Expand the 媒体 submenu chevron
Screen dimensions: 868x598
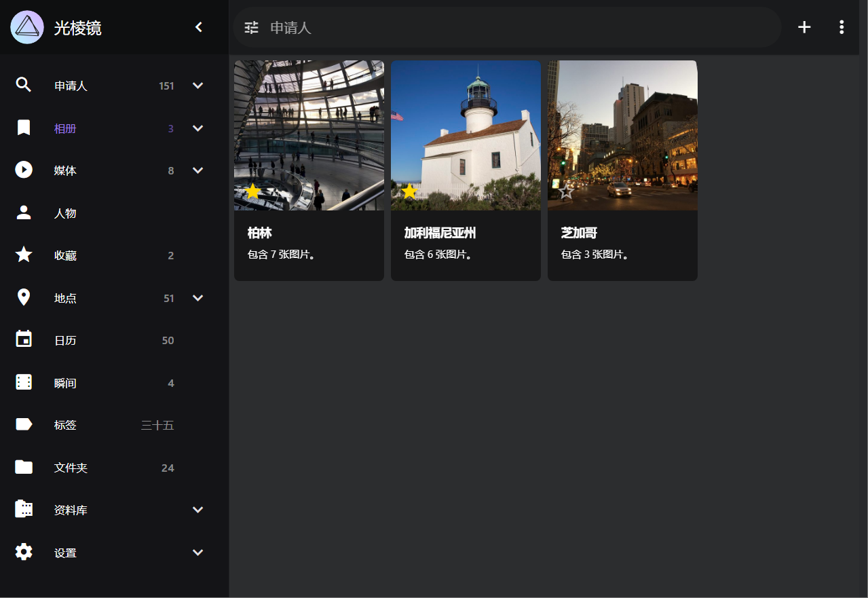pyautogui.click(x=198, y=170)
